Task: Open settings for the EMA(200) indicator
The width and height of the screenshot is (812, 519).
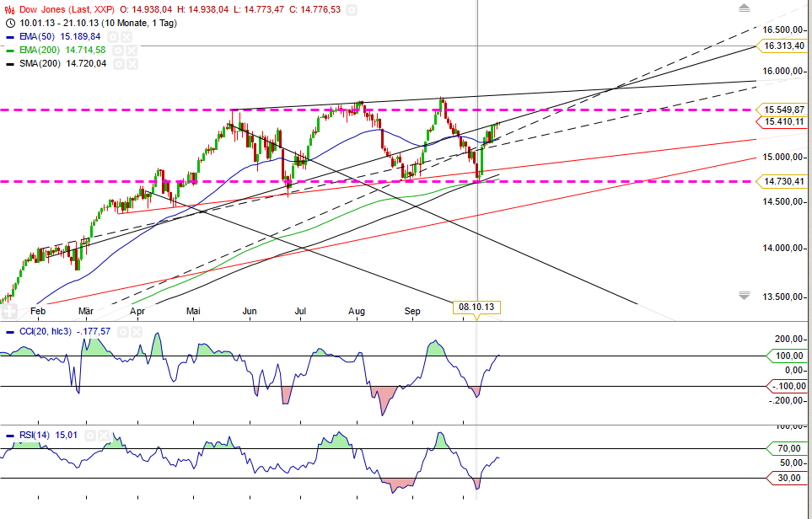Action: (116, 51)
